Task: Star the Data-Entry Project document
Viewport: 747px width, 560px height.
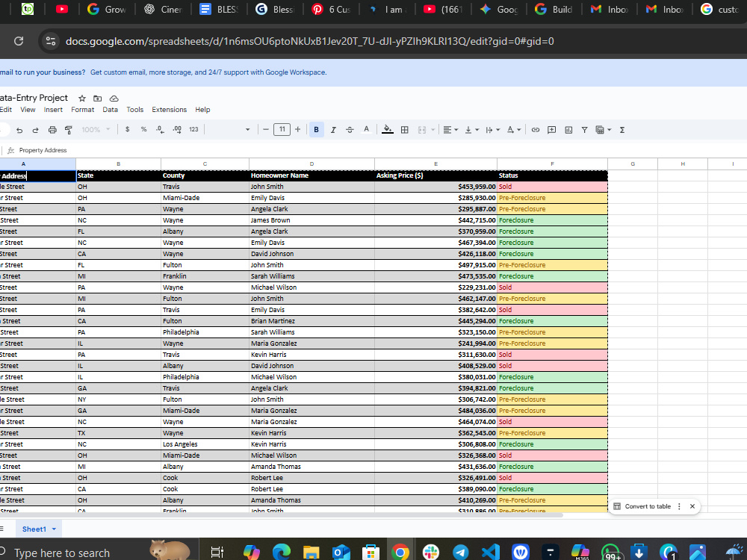Action: 82,98
